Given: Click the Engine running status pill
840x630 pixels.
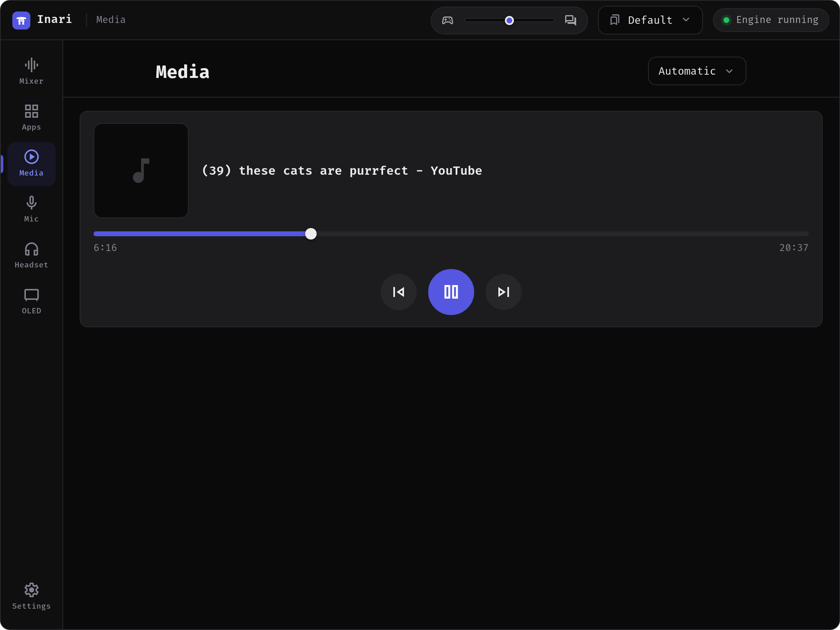Looking at the screenshot, I should (771, 20).
